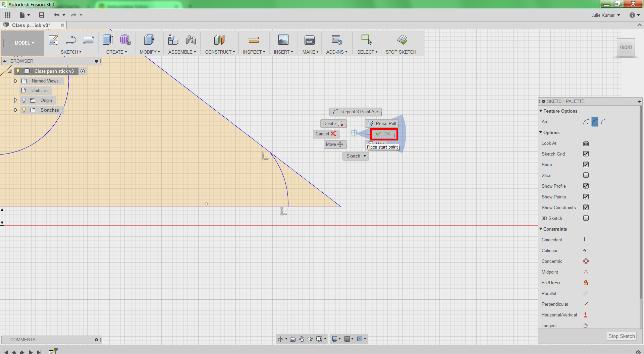Toggle visibility bulb for Sketches folder

click(x=24, y=110)
